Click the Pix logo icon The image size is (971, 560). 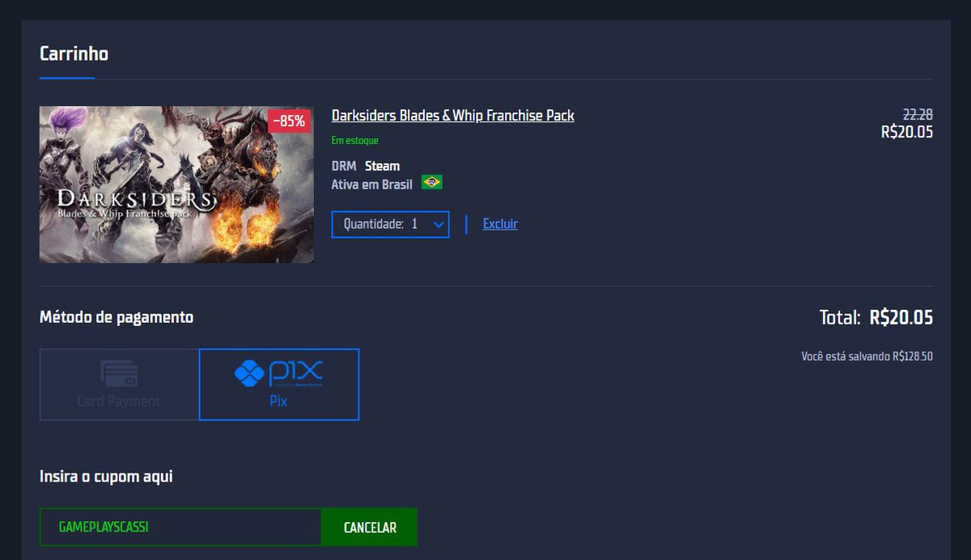coord(278,374)
